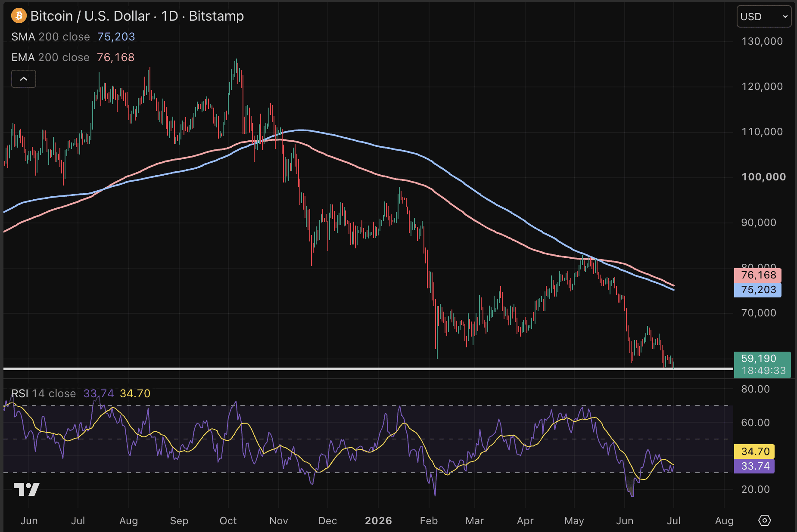Collapse the indicator legend with the chevron button
Screen dimensions: 797x532
click(24, 79)
